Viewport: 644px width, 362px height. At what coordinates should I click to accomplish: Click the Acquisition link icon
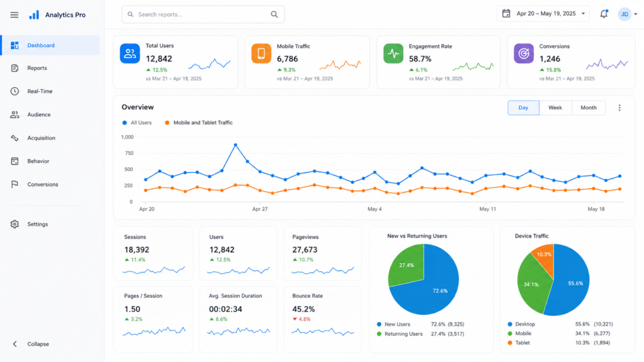15,138
